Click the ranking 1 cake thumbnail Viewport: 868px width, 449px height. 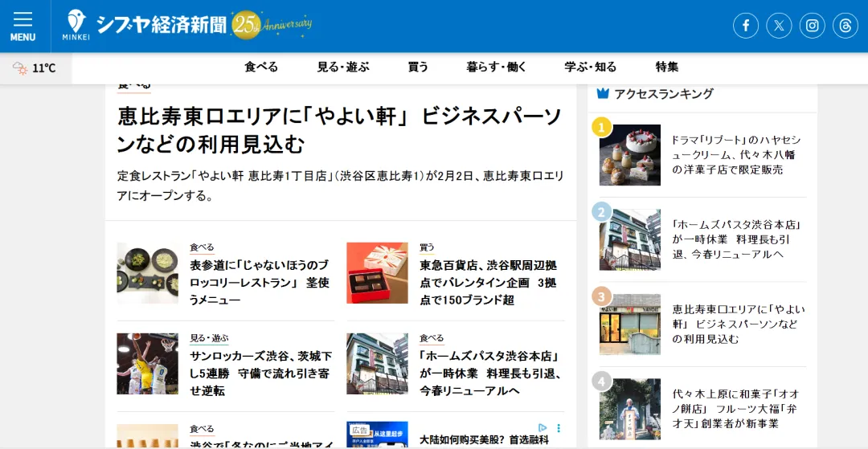pos(630,155)
